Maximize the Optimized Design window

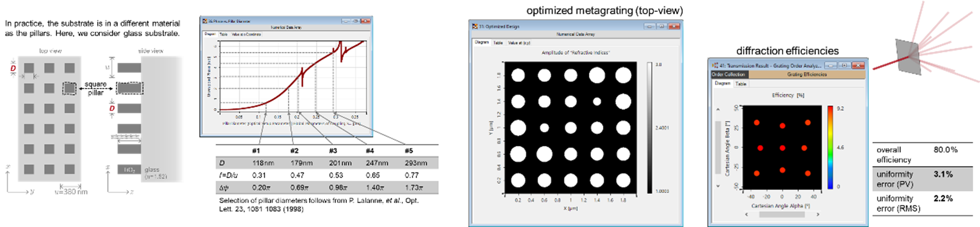tap(662, 26)
